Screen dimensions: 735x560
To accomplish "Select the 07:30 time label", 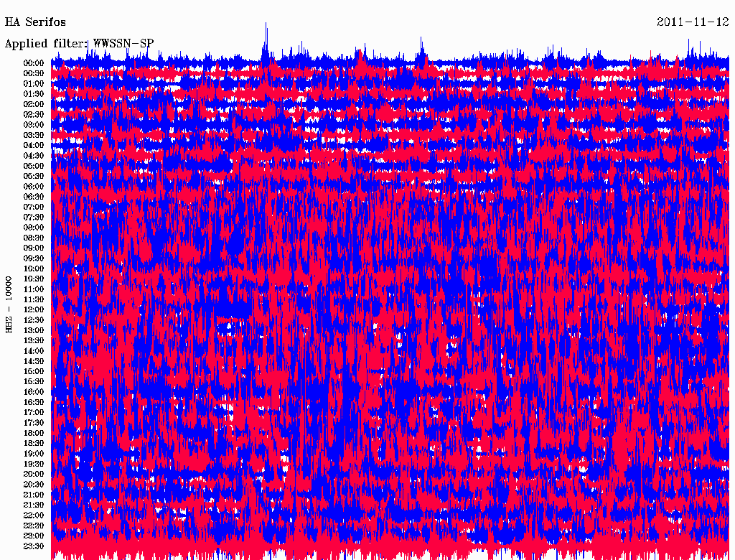I will tap(34, 218).
